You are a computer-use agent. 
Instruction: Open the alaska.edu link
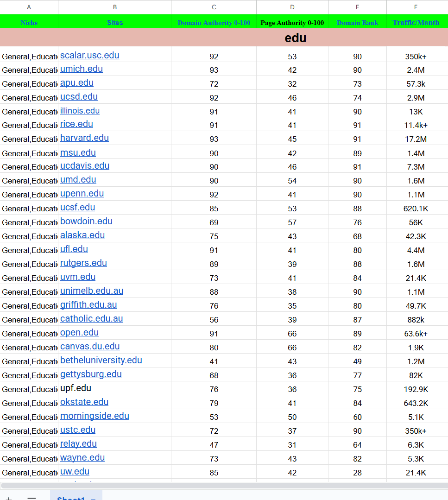pos(82,235)
